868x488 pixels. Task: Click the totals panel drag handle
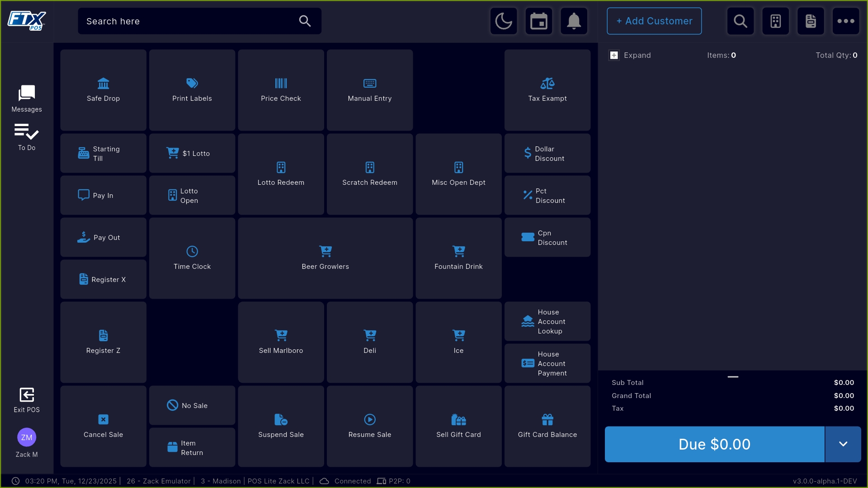(x=733, y=376)
